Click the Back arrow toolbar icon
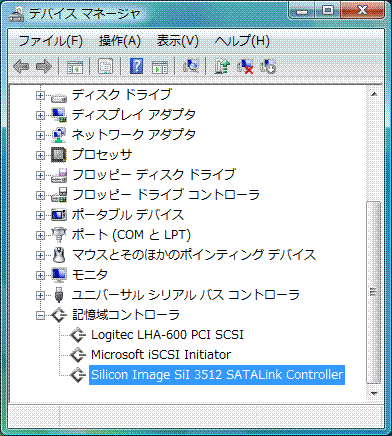This screenshot has width=392, height=436. click(x=21, y=66)
